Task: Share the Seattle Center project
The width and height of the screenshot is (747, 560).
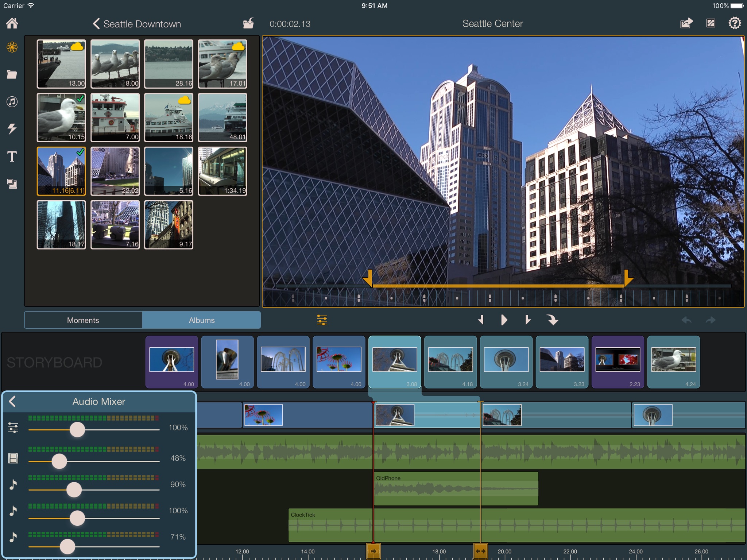Action: 686,23
